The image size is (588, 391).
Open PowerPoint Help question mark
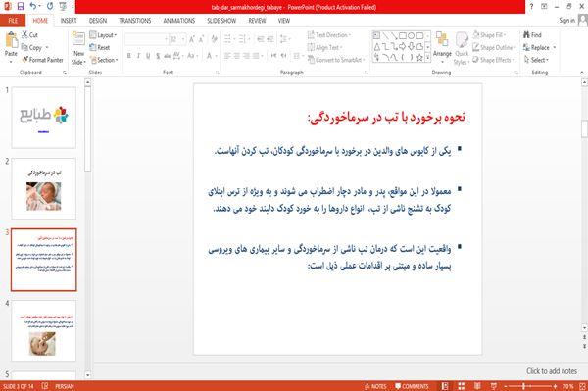pyautogui.click(x=531, y=7)
